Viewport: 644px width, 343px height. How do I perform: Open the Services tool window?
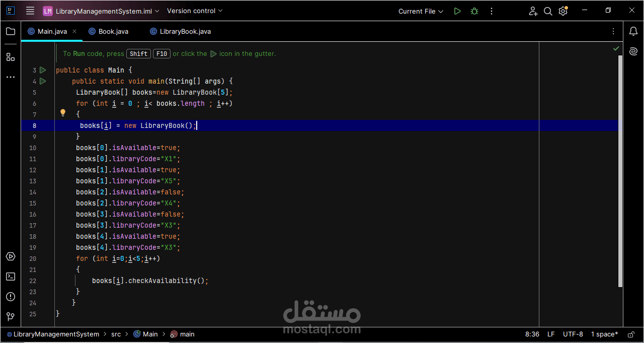11,256
